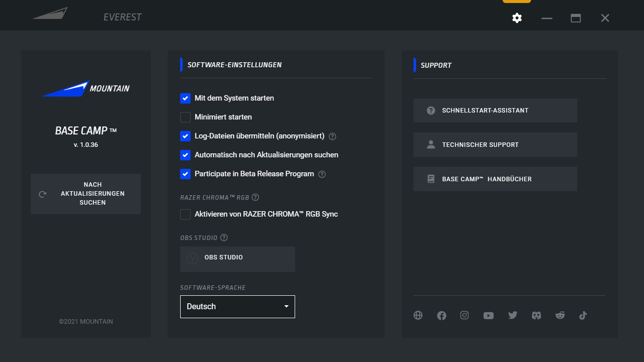Toggle Log-Dateien übermitteln checkbox
This screenshot has height=362, width=644.
[185, 136]
